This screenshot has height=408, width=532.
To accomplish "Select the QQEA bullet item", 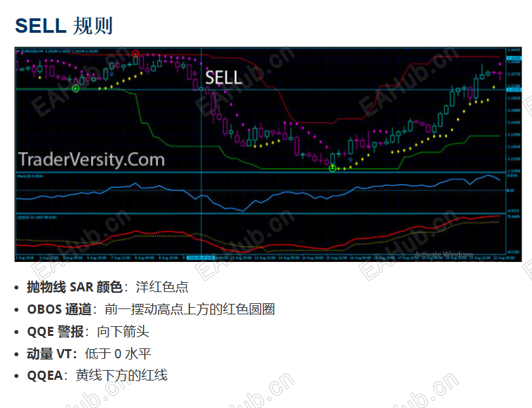I will (x=97, y=375).
